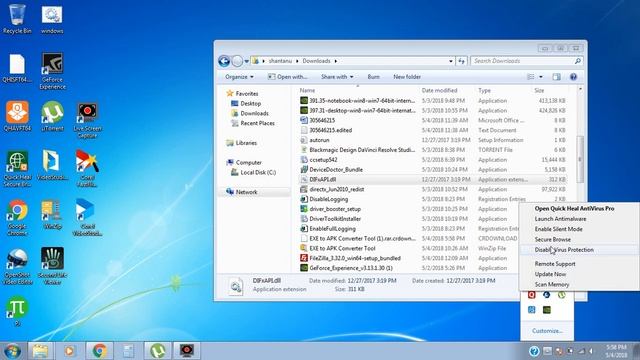
Task: Choose Enable Silent Mode
Action: 558,229
